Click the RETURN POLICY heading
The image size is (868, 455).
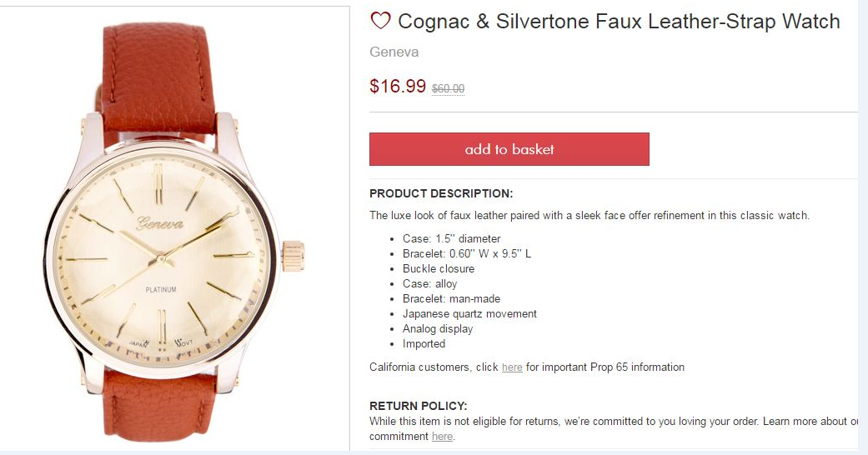coord(418,406)
